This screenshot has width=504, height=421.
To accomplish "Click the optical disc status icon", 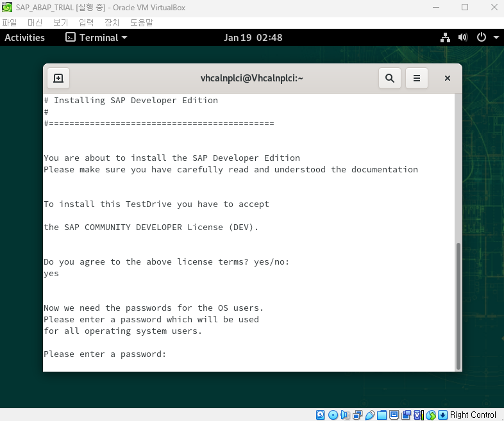I will 333,415.
